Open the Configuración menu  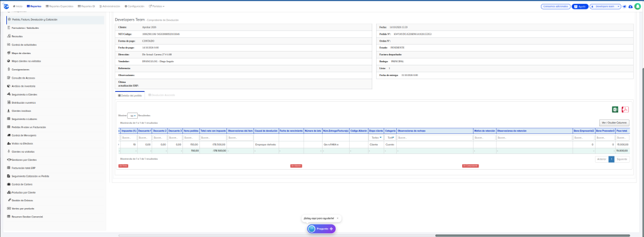point(135,6)
